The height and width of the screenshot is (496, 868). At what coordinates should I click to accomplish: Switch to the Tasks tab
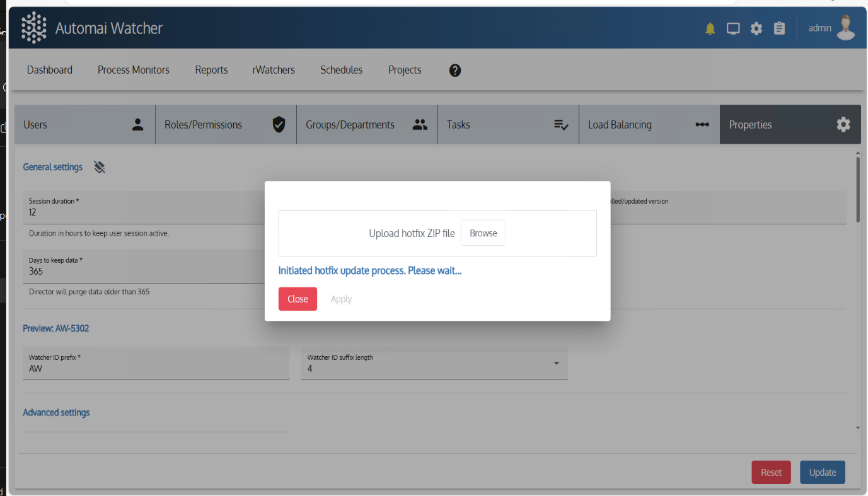click(x=508, y=125)
